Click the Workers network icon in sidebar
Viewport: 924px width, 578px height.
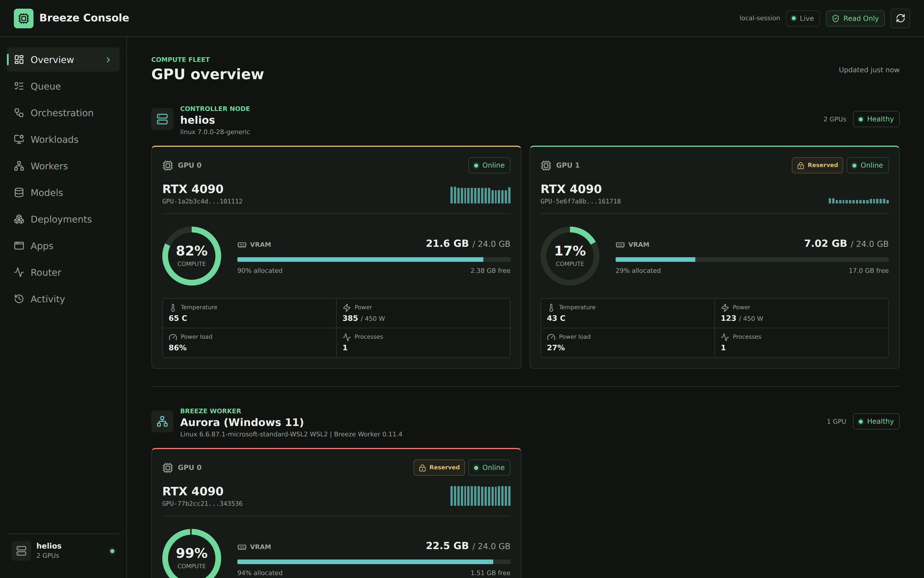click(x=19, y=166)
